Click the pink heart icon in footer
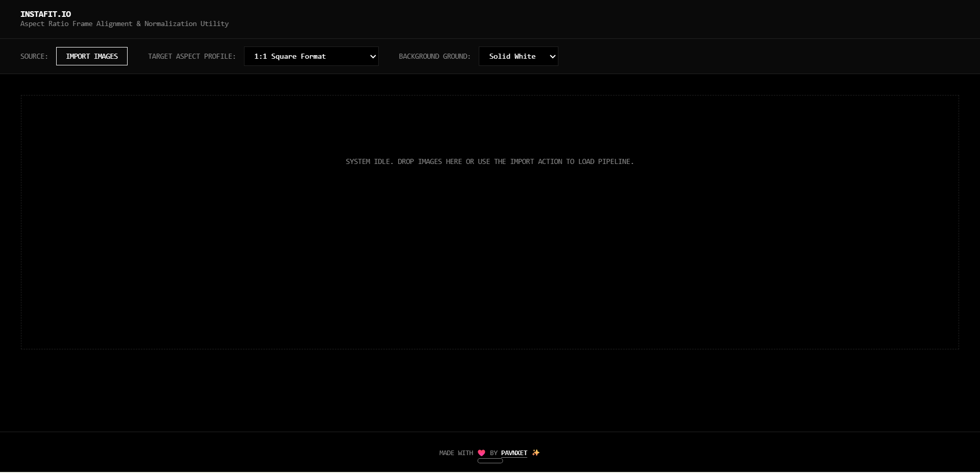 481,453
